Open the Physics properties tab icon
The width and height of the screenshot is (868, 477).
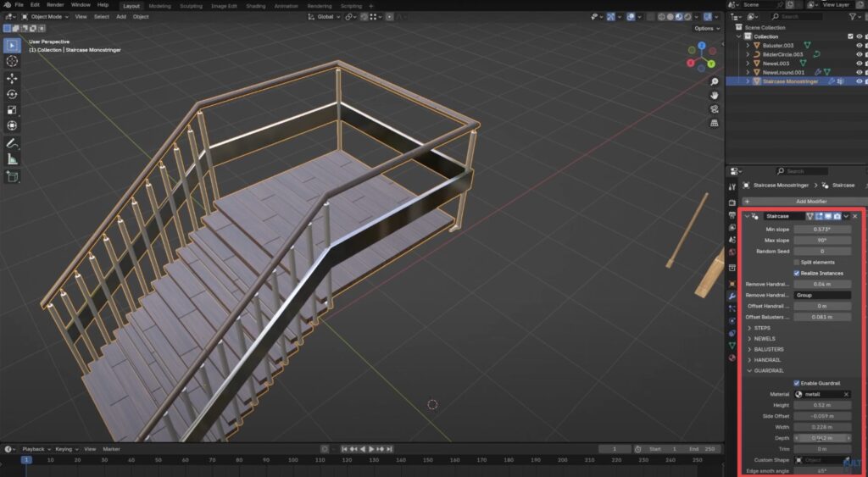click(732, 321)
